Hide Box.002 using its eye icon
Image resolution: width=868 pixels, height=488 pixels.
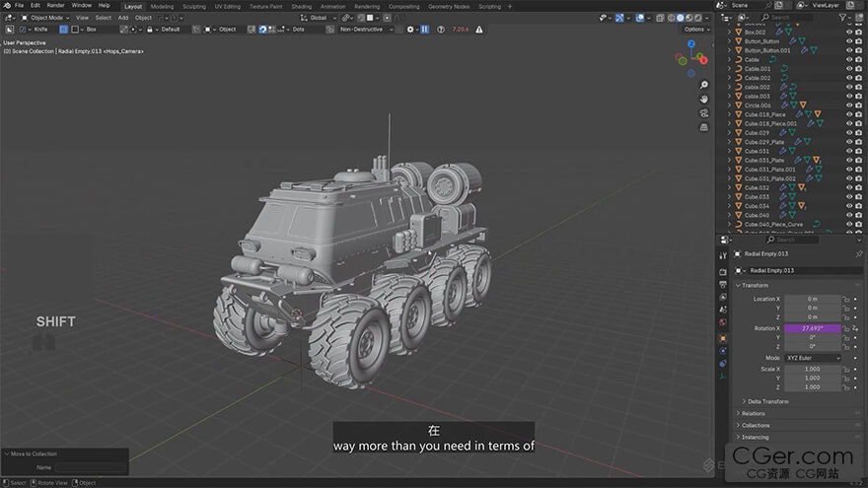pyautogui.click(x=849, y=32)
